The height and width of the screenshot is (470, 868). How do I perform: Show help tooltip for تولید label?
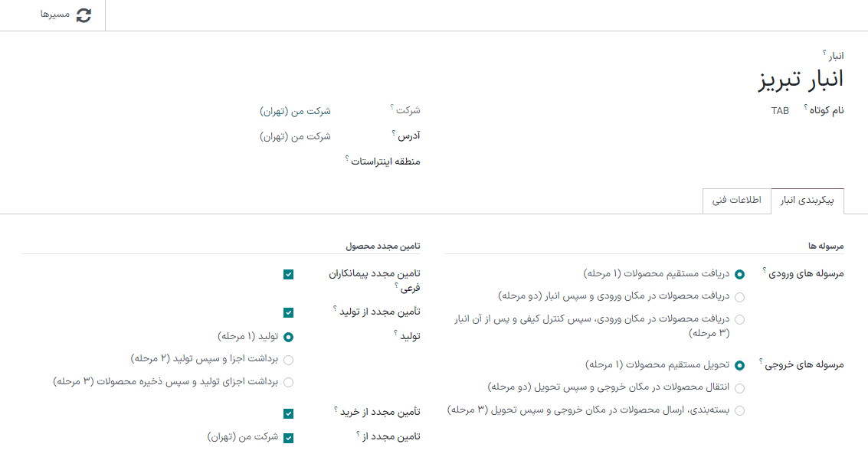(396, 333)
